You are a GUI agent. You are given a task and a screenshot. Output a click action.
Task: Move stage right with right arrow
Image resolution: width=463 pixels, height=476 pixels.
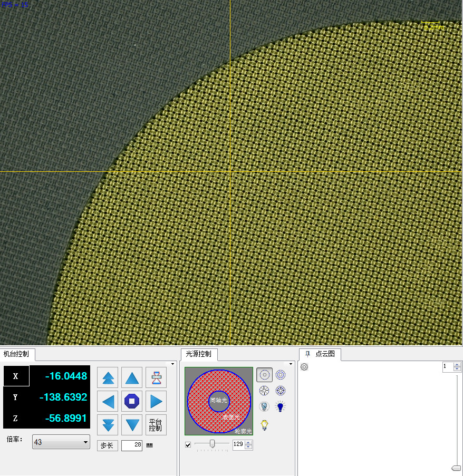click(156, 401)
